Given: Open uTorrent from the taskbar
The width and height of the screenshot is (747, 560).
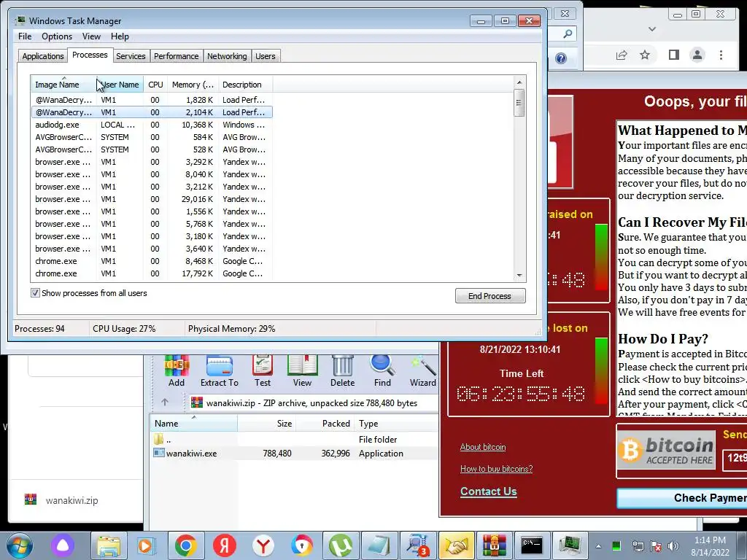Looking at the screenshot, I should pos(341,545).
